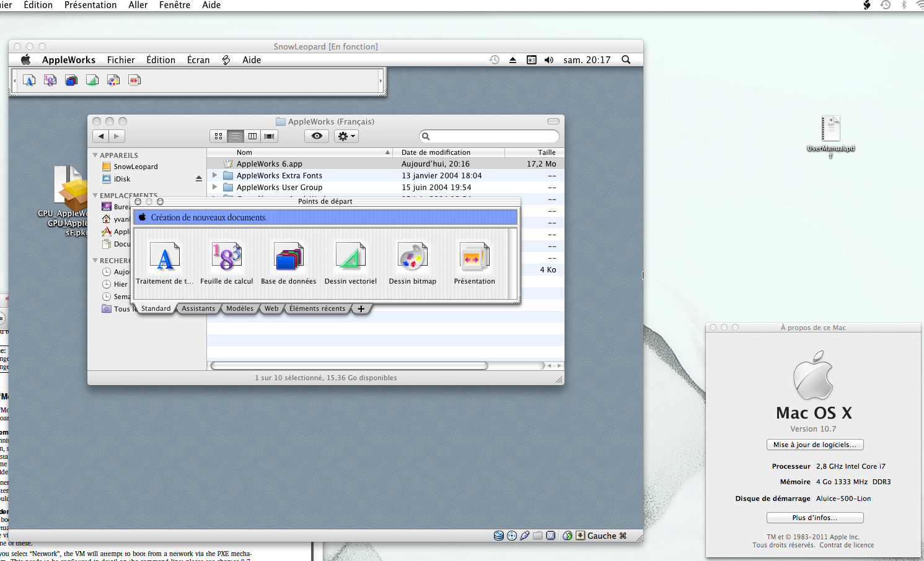
Task: Add a new tab with the plus tab
Action: tap(361, 308)
